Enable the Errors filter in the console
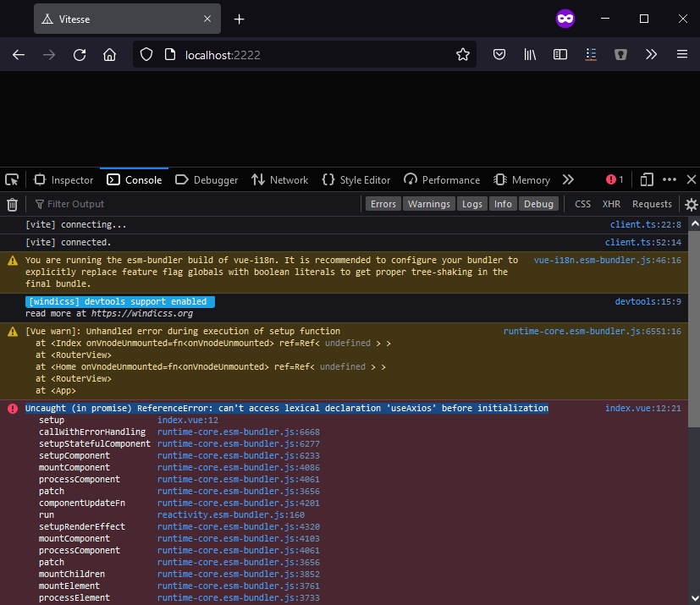Screen dimensions: 700x605 (383, 203)
